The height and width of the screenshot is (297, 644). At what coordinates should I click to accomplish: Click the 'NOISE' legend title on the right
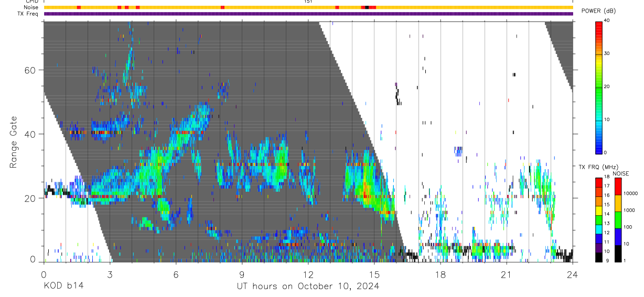pyautogui.click(x=621, y=173)
